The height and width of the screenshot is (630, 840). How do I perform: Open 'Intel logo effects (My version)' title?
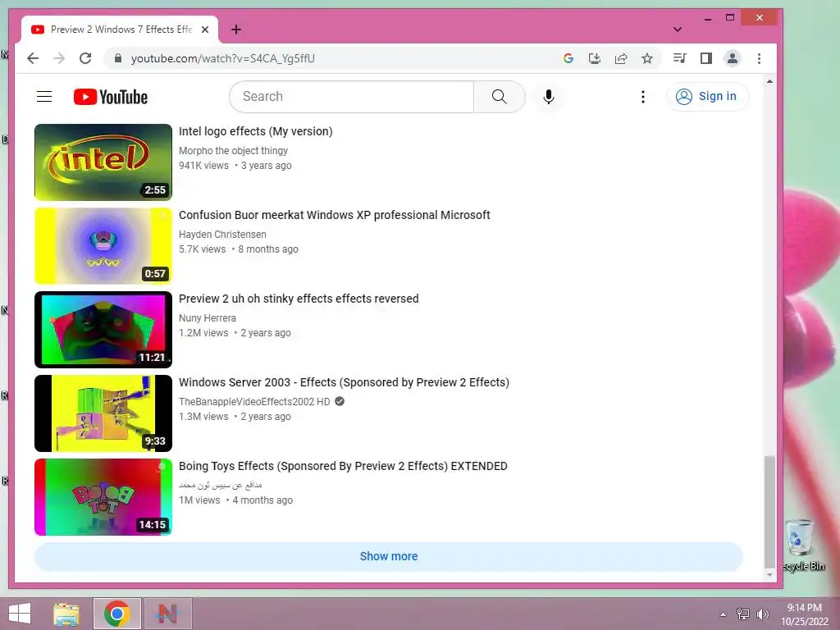256,131
